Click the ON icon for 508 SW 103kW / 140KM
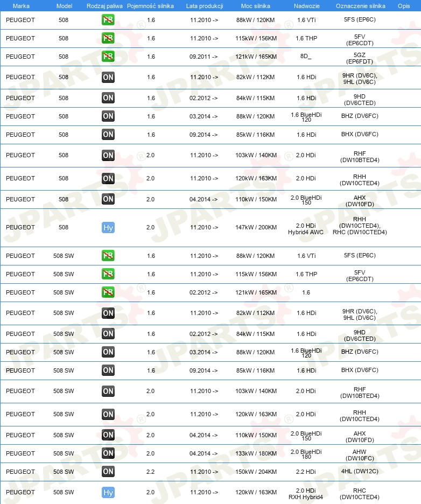 [x=108, y=391]
